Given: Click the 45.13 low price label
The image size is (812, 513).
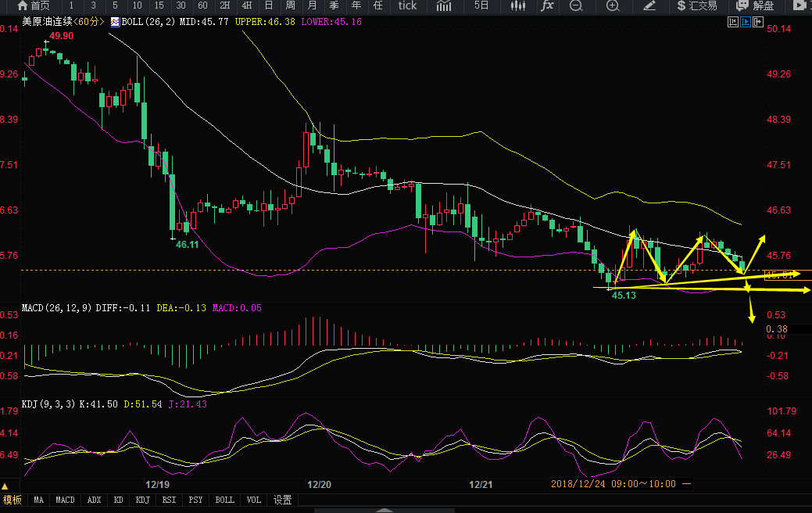Looking at the screenshot, I should coord(624,296).
